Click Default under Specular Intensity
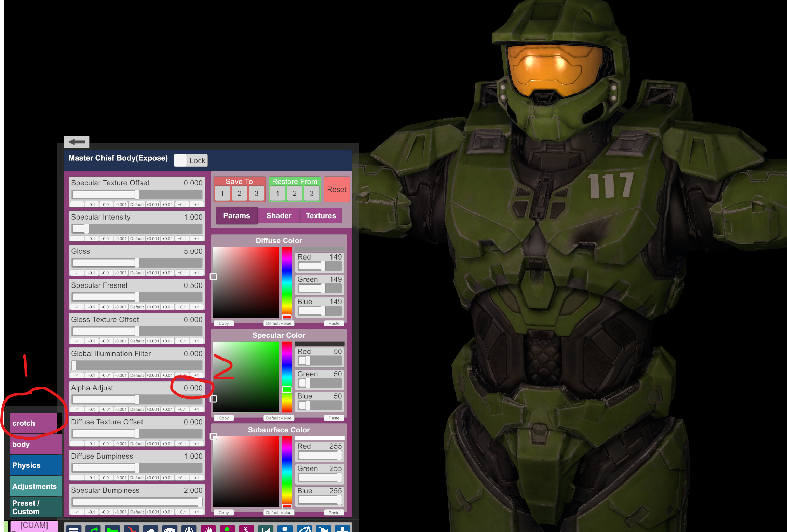The height and width of the screenshot is (532, 787). pos(137,239)
